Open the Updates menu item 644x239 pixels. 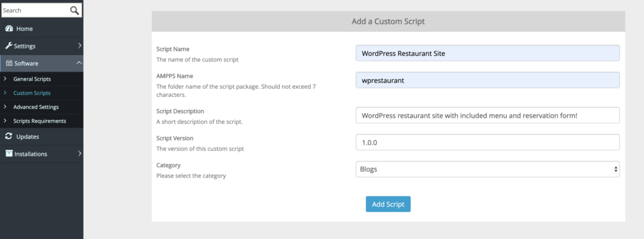42,136
